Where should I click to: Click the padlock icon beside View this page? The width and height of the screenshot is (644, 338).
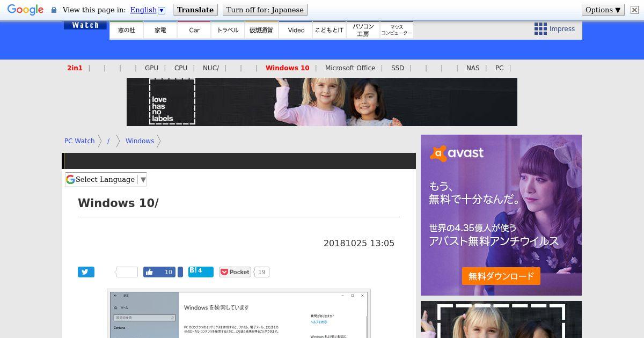pyautogui.click(x=54, y=10)
